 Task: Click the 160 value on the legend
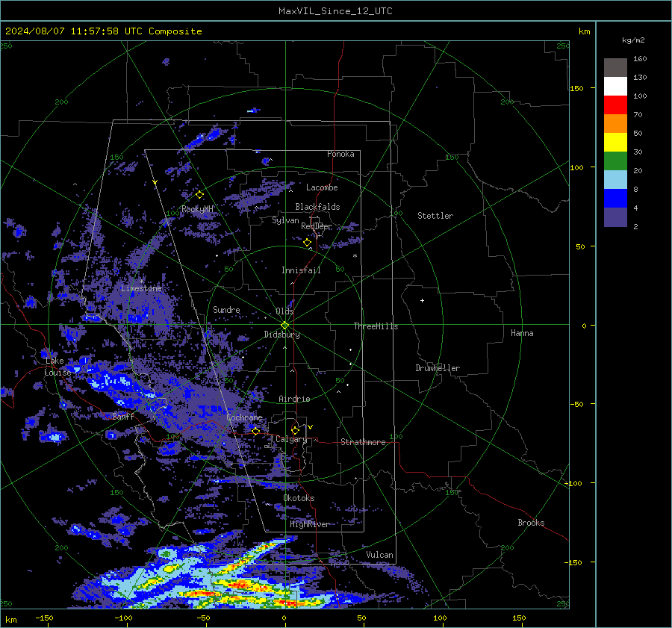click(640, 59)
